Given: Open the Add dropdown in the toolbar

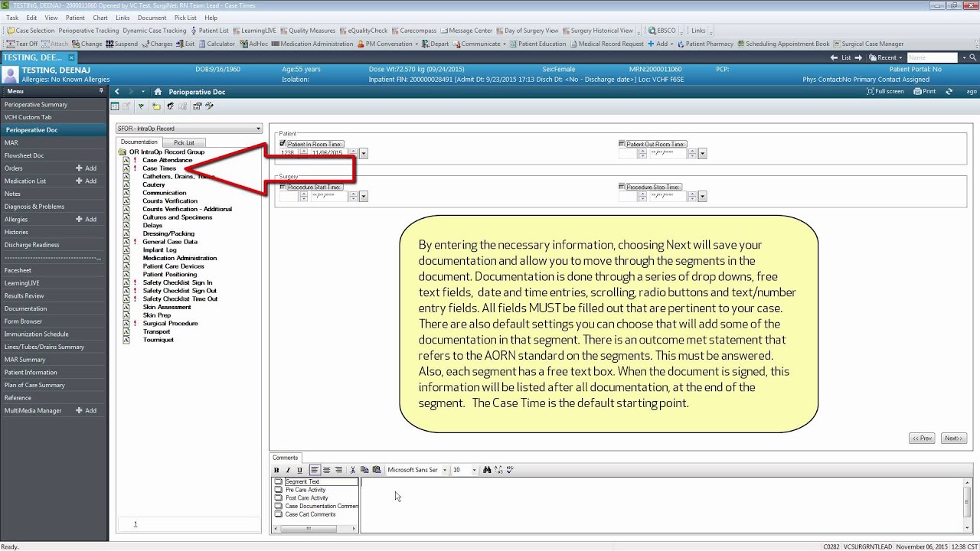Looking at the screenshot, I should pyautogui.click(x=661, y=44).
